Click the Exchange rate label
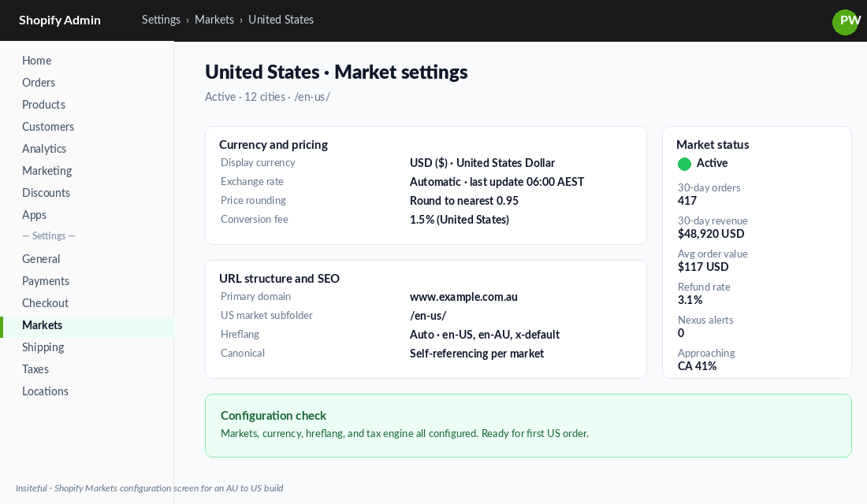 [x=252, y=181]
